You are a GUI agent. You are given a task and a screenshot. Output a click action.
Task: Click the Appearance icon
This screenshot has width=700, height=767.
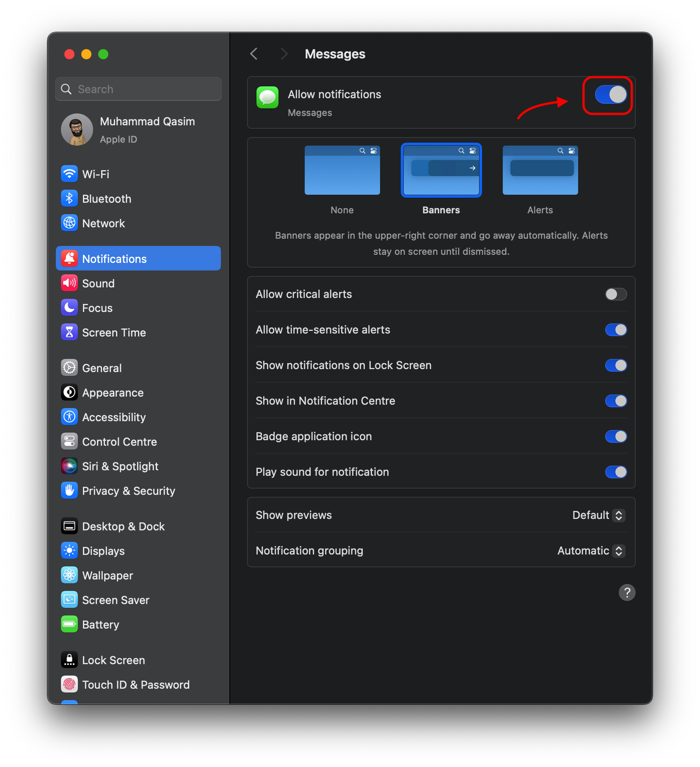tap(69, 392)
